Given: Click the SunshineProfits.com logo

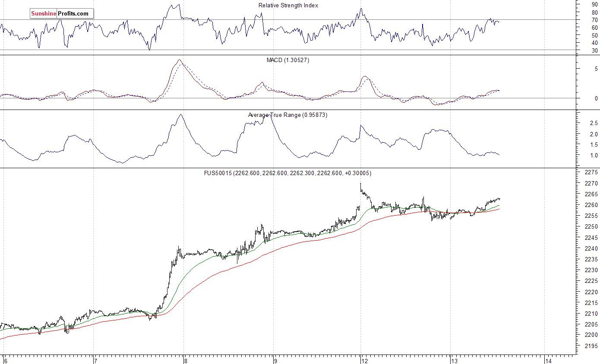Looking at the screenshot, I should 62,14.
